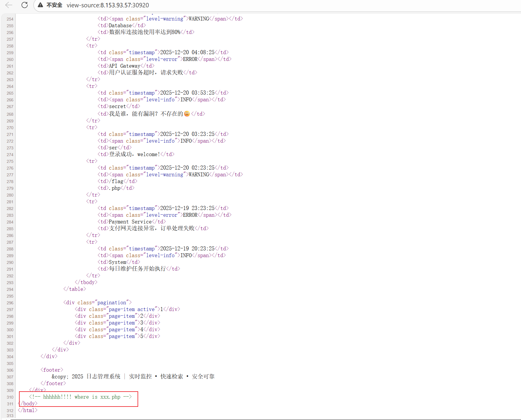The height and width of the screenshot is (420, 521).
Task: Click the footer copyright 日志管理系统 text
Action: tap(104, 376)
